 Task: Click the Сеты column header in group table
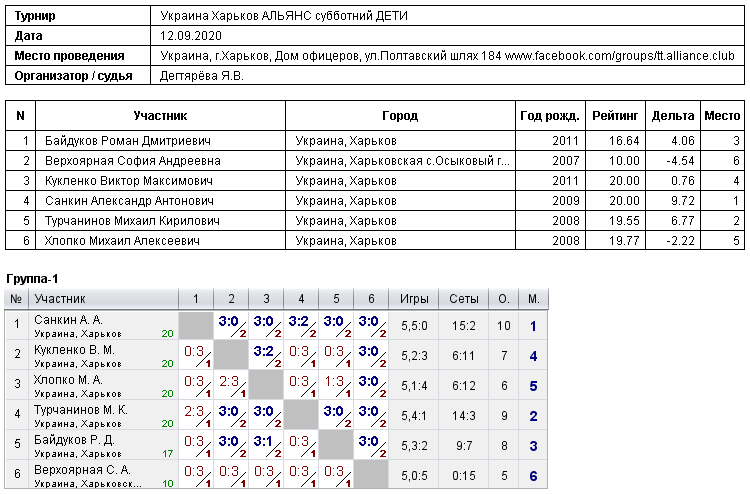pos(463,299)
